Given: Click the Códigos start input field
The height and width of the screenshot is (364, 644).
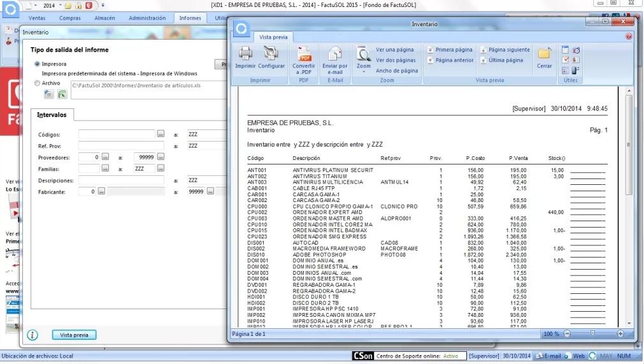Looking at the screenshot, I should (117, 135).
